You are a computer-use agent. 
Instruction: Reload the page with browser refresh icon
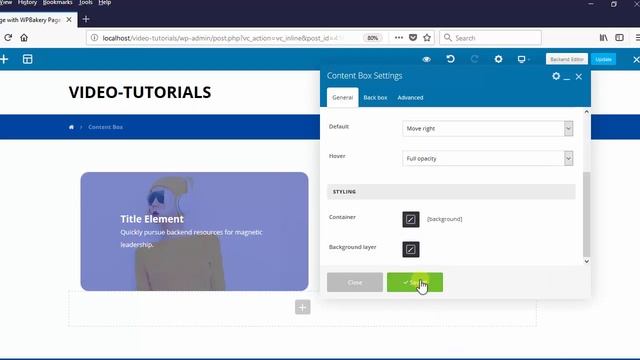pyautogui.click(x=8, y=38)
